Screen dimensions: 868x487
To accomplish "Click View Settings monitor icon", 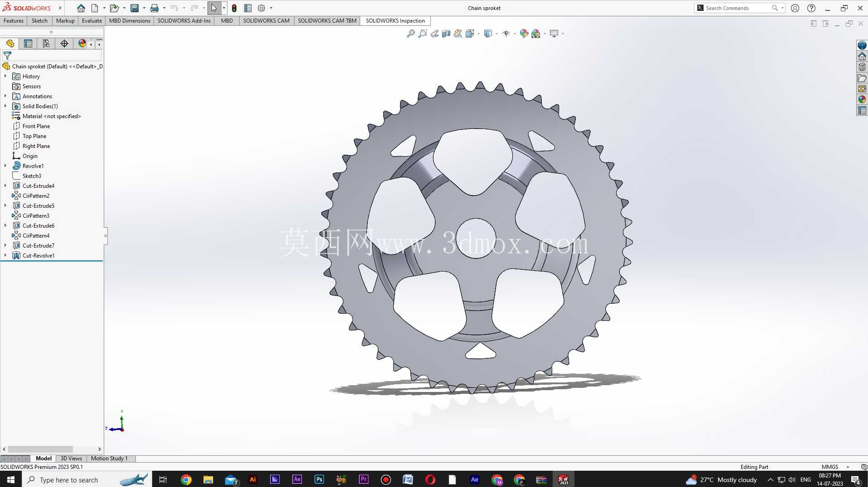I will [554, 33].
